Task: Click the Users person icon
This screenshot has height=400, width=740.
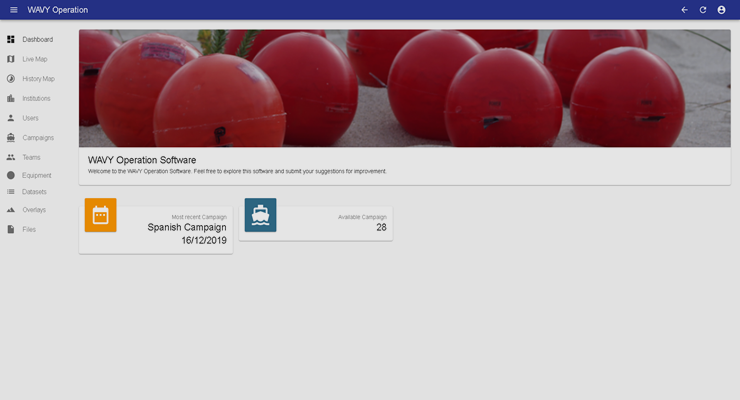Action: (x=11, y=118)
